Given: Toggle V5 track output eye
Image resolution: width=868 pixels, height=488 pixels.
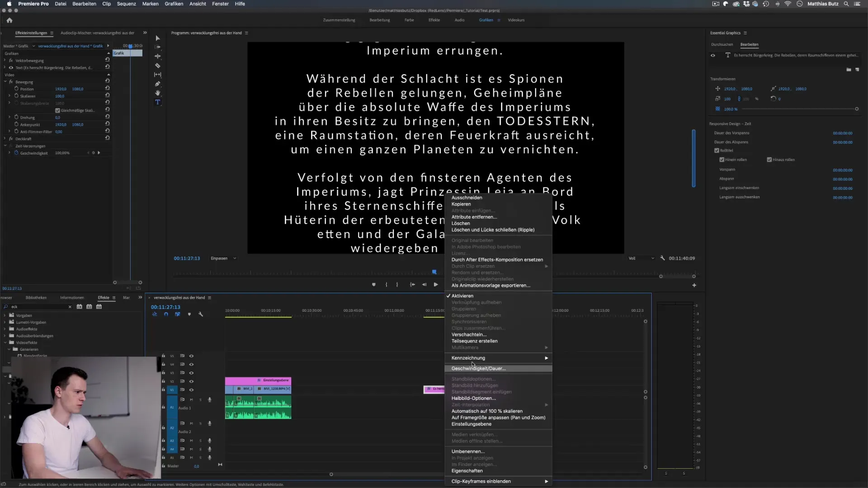Looking at the screenshot, I should pos(191,356).
